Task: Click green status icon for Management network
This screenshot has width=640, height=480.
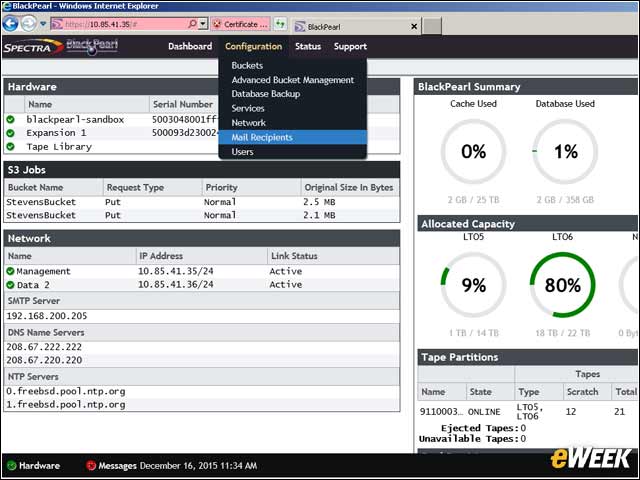Action: [10, 271]
